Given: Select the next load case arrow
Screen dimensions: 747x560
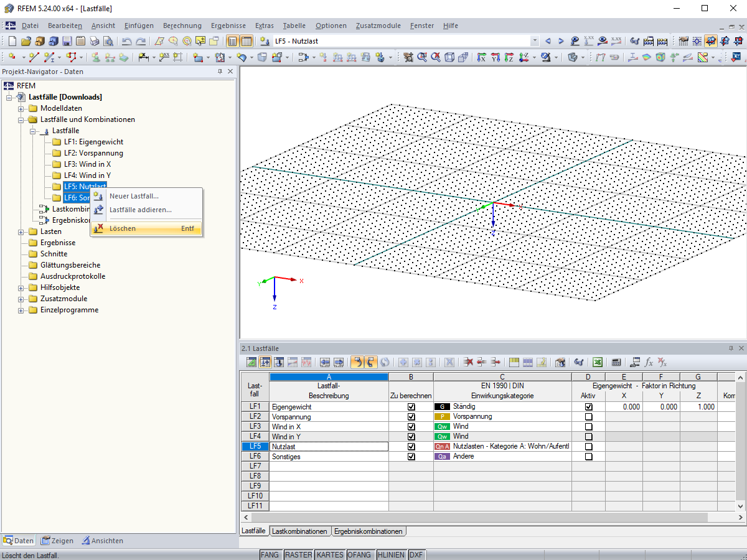Looking at the screenshot, I should (x=561, y=42).
